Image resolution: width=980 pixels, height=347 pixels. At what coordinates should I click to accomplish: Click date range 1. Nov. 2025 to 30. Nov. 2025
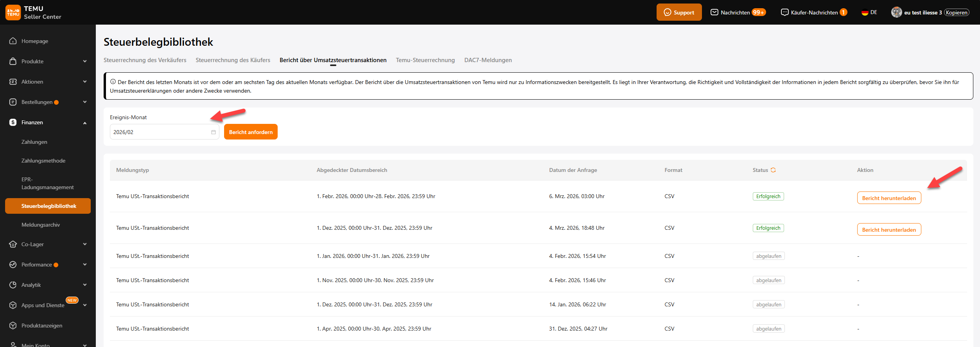point(375,280)
